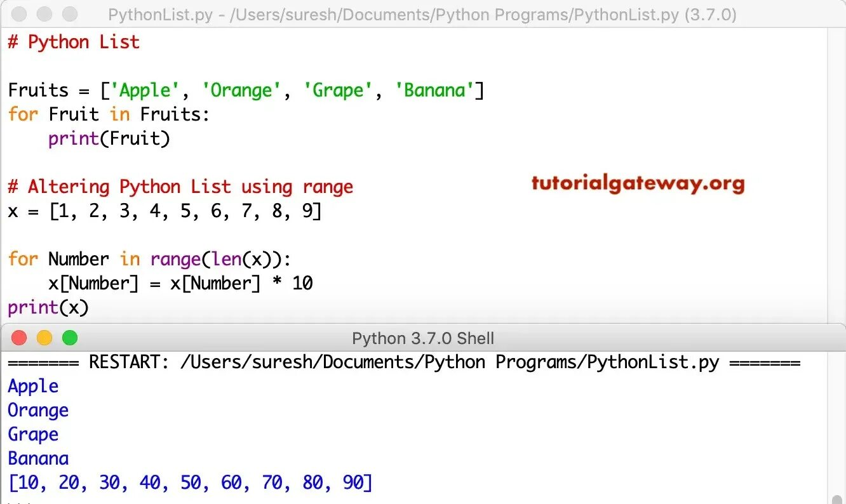
Task: Click the 'Banana' output in shell
Action: [x=38, y=458]
